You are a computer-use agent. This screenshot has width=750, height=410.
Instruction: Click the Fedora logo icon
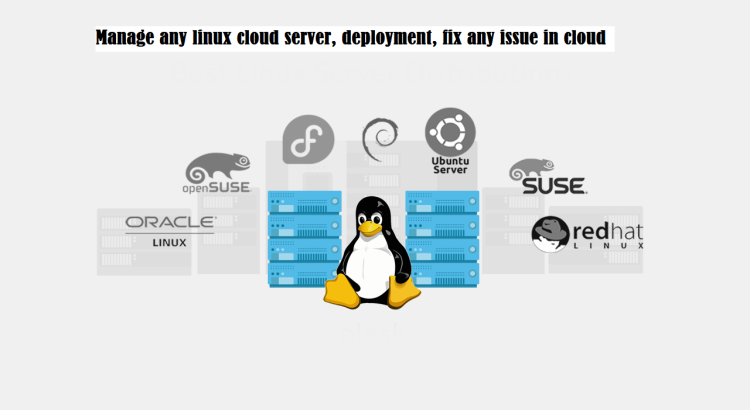[309, 139]
